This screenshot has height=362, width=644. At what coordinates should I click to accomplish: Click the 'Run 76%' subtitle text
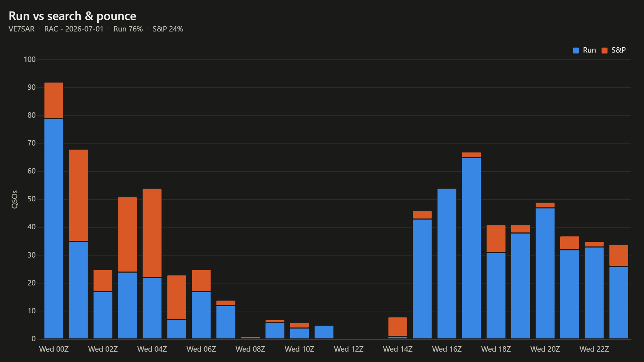[x=128, y=29]
